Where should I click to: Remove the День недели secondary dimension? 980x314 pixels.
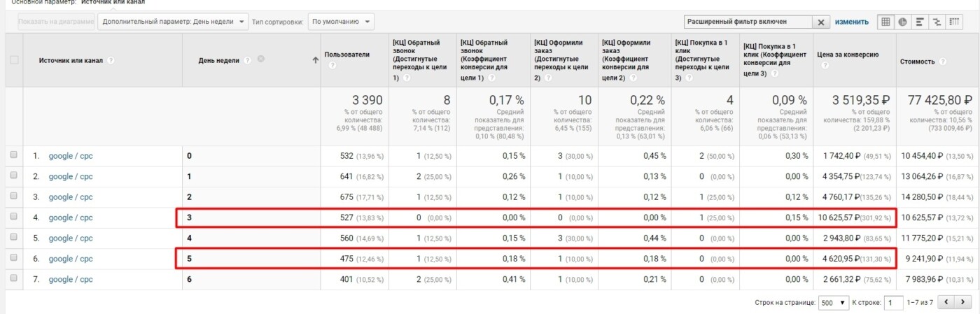pyautogui.click(x=261, y=59)
